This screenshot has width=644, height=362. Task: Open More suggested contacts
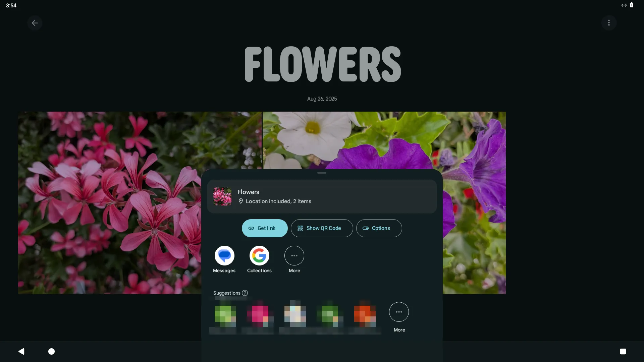tap(399, 312)
